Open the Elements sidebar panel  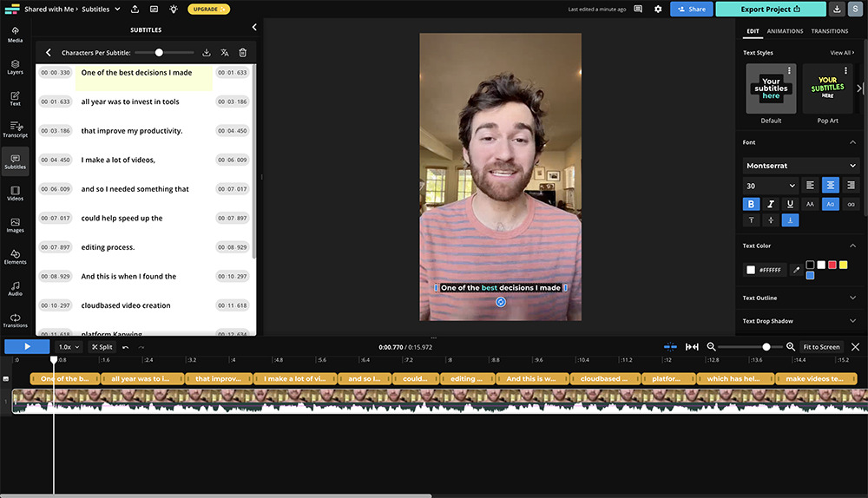coord(15,257)
